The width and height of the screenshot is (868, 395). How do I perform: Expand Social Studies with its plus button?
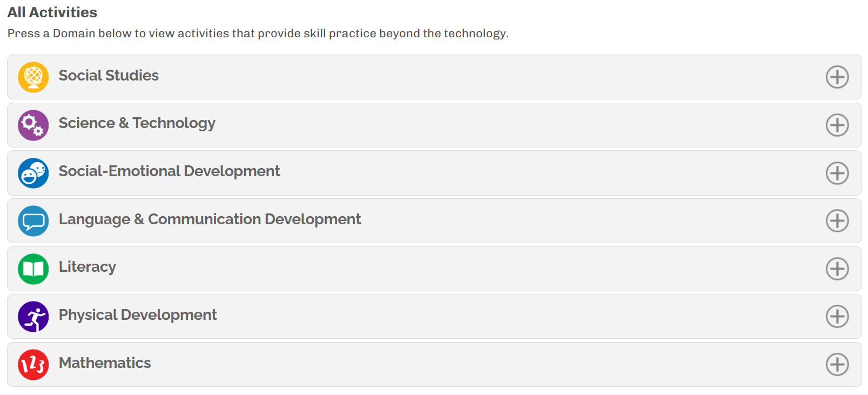pos(837,77)
